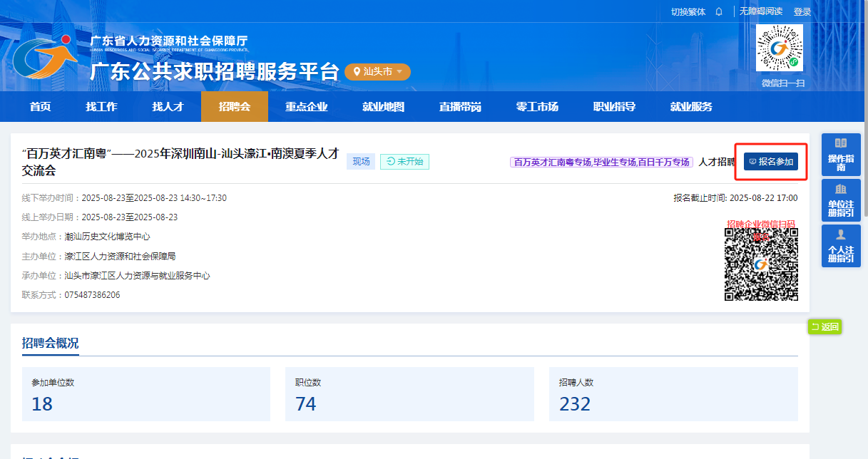Open the 个人注册指引 person icon
The width and height of the screenshot is (868, 459).
(x=841, y=234)
